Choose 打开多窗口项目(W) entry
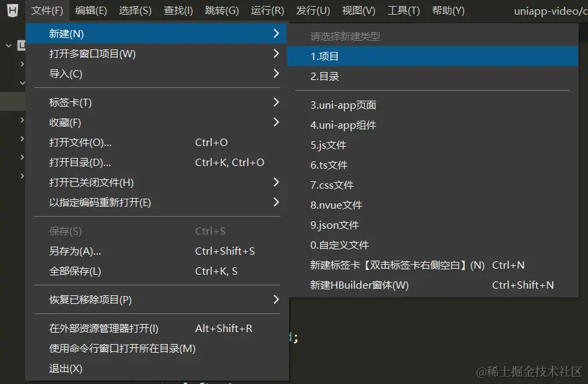The image size is (588, 384). click(x=156, y=54)
